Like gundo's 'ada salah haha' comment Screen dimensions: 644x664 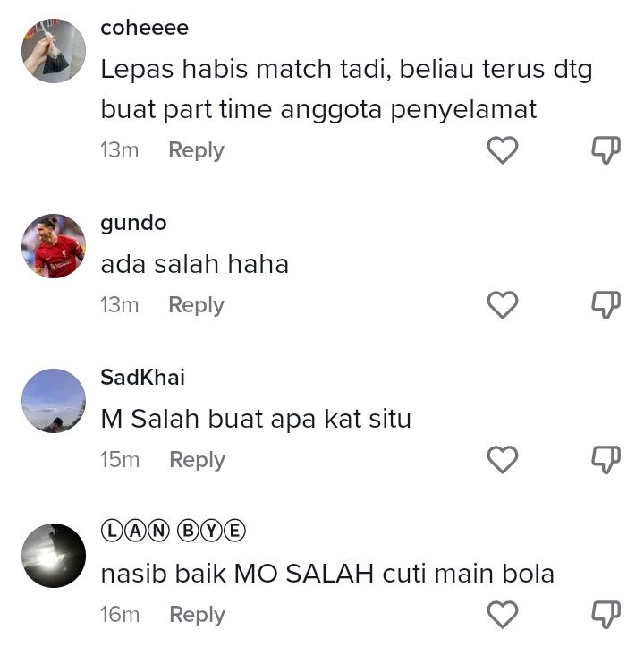[503, 305]
